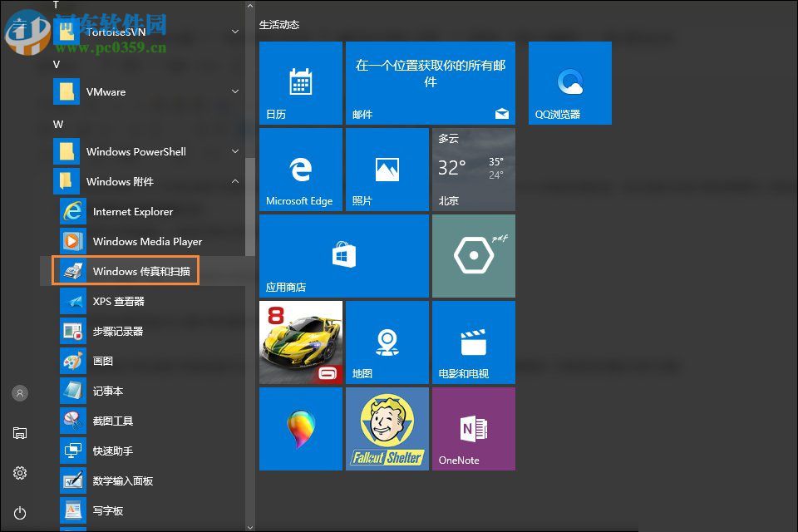Collapse the Windows 附件 folder
This screenshot has height=532, width=798.
click(x=235, y=182)
